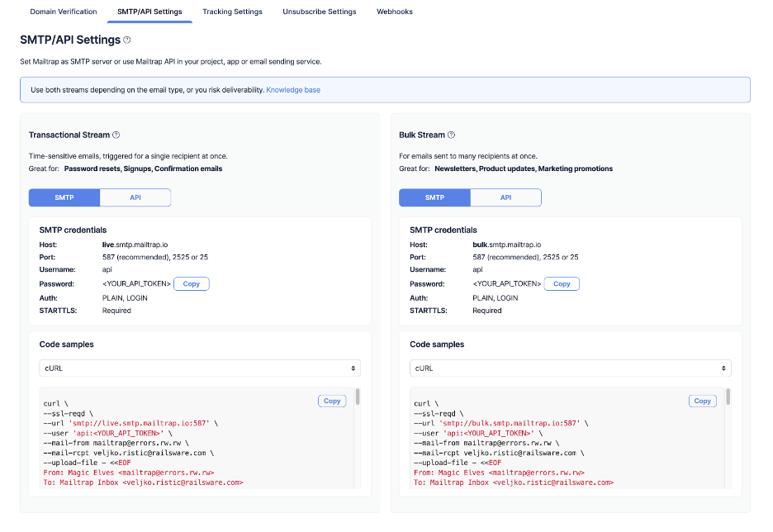This screenshot has height=532, width=773.
Task: Click help icon beside SMTP/API Settings heading
Action: tap(127, 40)
